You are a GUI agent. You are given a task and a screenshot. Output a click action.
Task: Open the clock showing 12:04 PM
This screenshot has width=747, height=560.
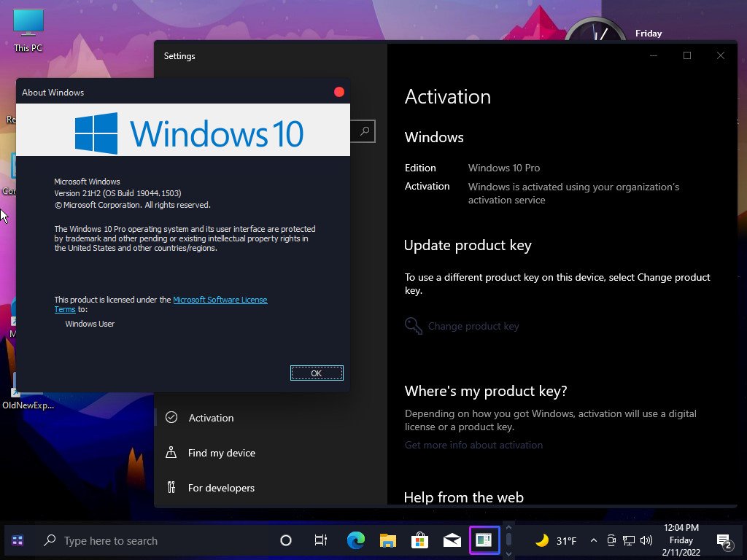click(x=681, y=540)
